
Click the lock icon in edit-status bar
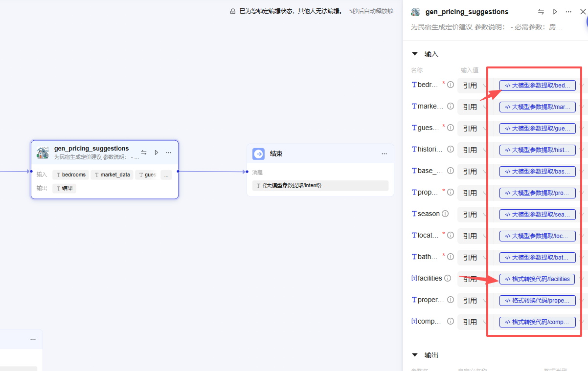pyautogui.click(x=233, y=11)
